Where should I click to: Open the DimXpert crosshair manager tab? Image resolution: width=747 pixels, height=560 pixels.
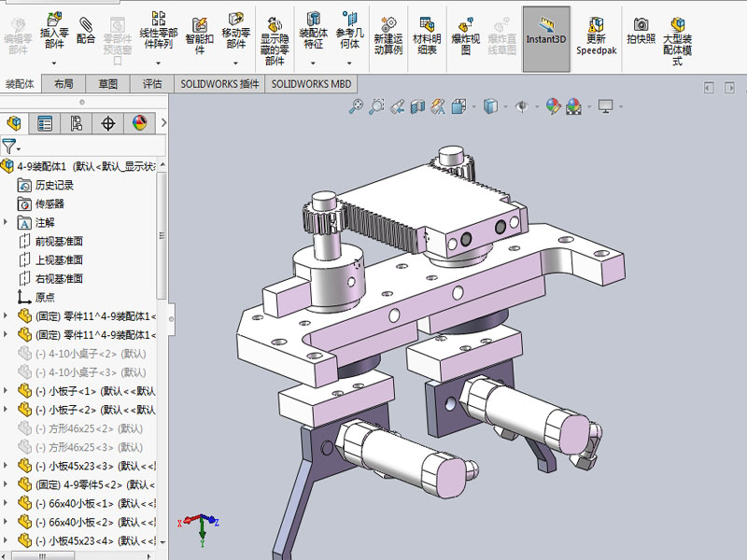point(108,123)
